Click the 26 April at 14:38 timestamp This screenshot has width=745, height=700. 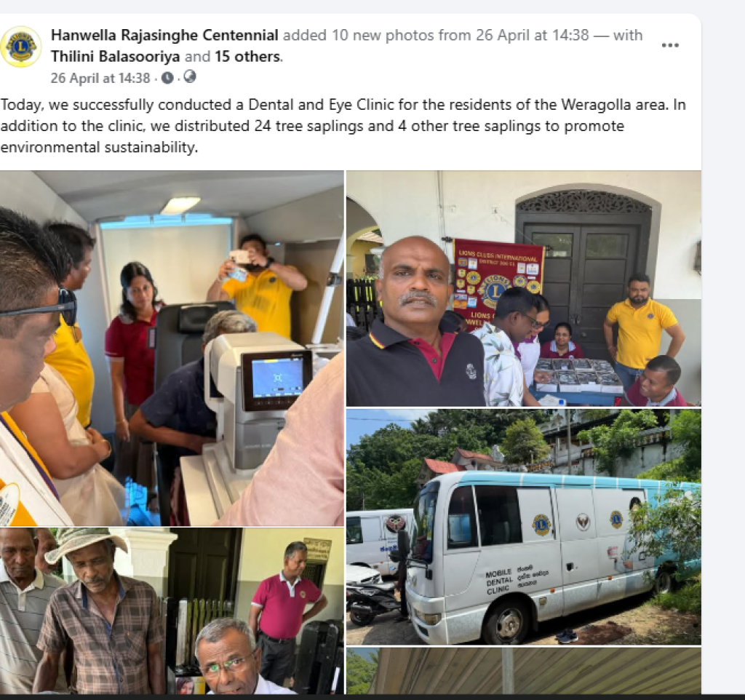pos(100,78)
